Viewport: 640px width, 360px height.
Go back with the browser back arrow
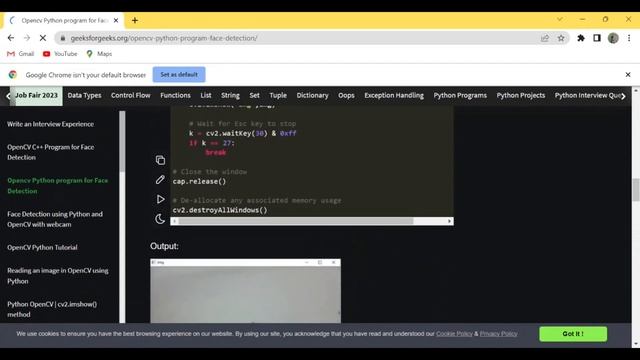coord(11,38)
